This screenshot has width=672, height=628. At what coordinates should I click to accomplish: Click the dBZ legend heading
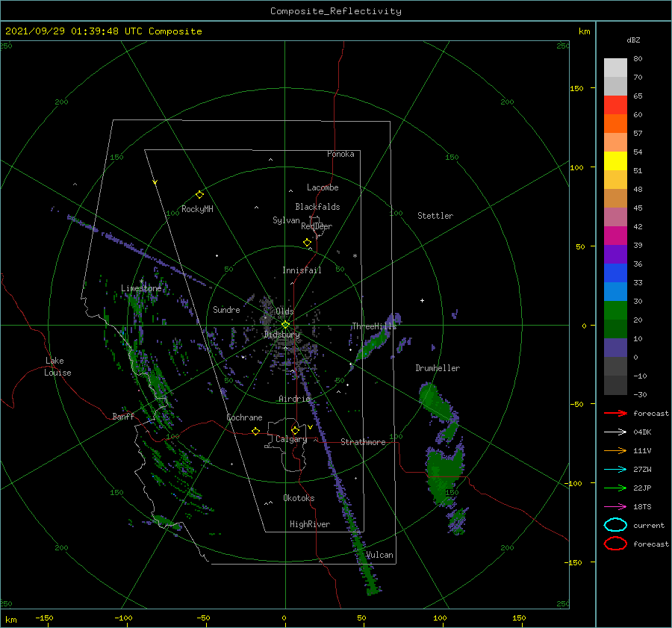[x=633, y=40]
